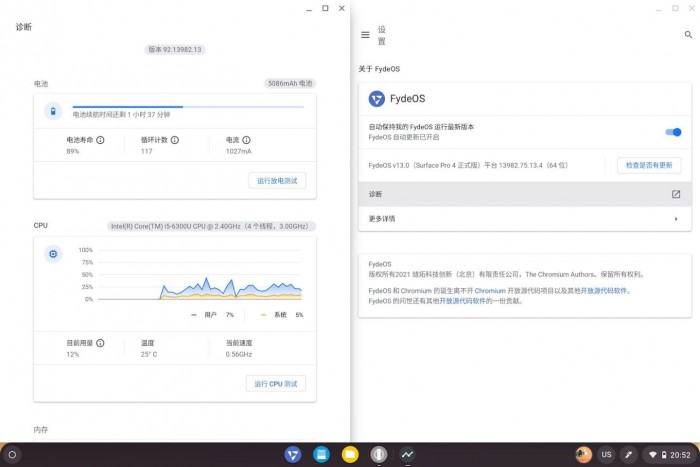Click the Diagnostics app icon in shelf
Screen dimensions: 700x467
[x=407, y=455]
